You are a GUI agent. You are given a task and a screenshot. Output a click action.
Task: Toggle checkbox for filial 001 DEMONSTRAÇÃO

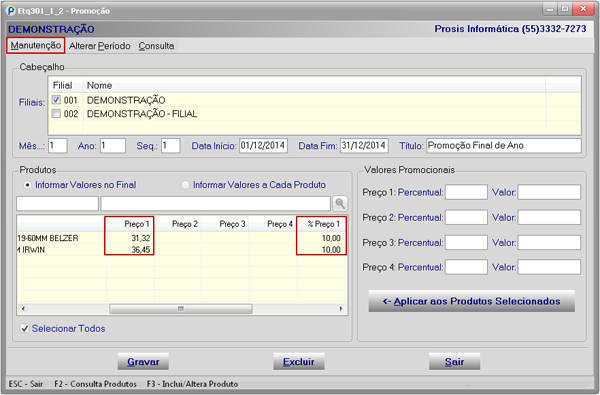56,100
